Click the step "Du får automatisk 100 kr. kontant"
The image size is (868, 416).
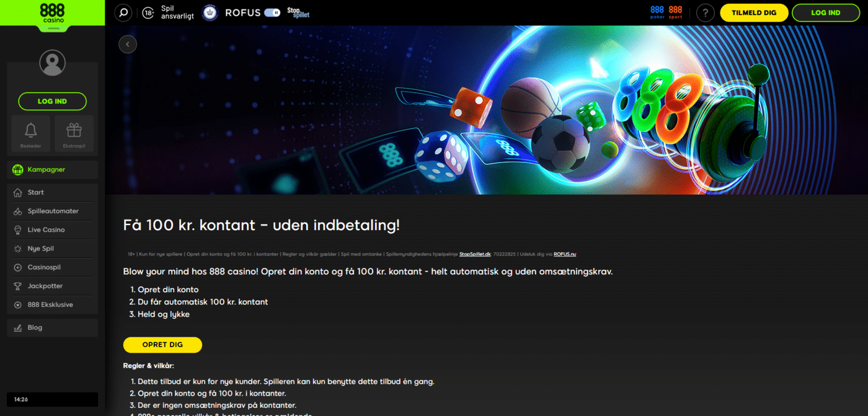coord(203,302)
